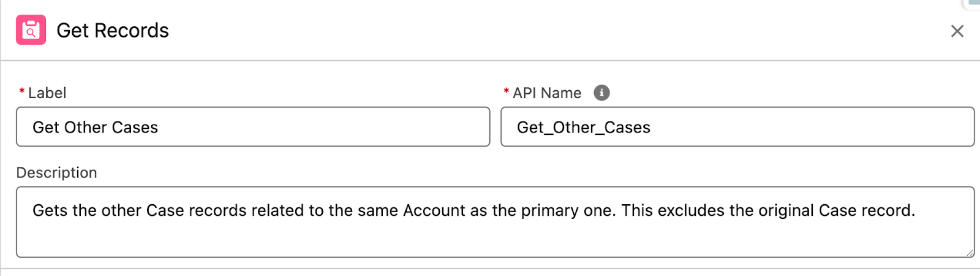980x276 pixels.
Task: Click the word "Account" in the description
Action: tap(434, 211)
